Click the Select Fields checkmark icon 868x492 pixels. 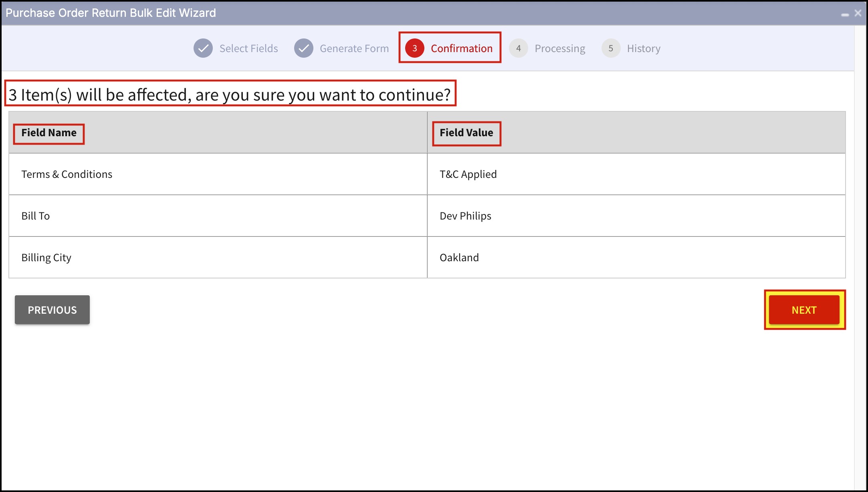203,48
